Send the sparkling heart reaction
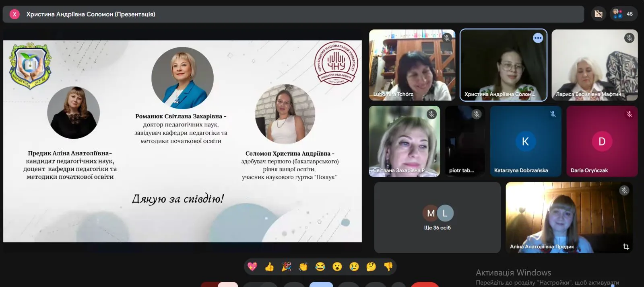 coord(252,266)
